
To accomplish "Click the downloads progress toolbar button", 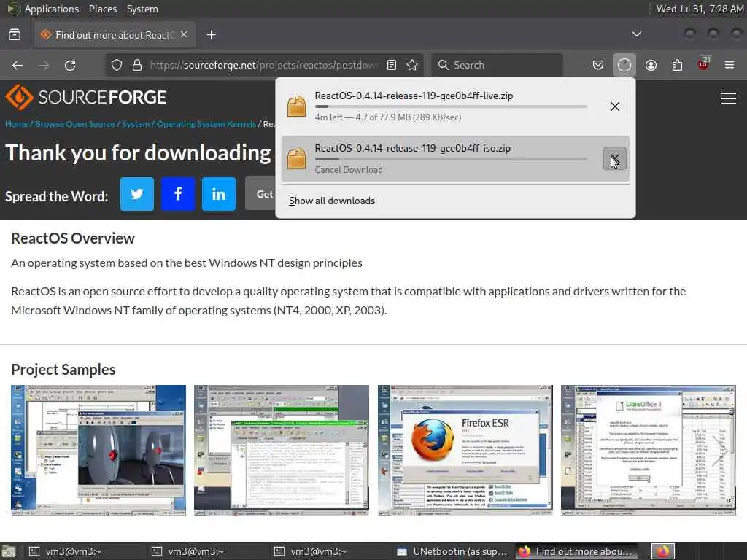I will 624,65.
